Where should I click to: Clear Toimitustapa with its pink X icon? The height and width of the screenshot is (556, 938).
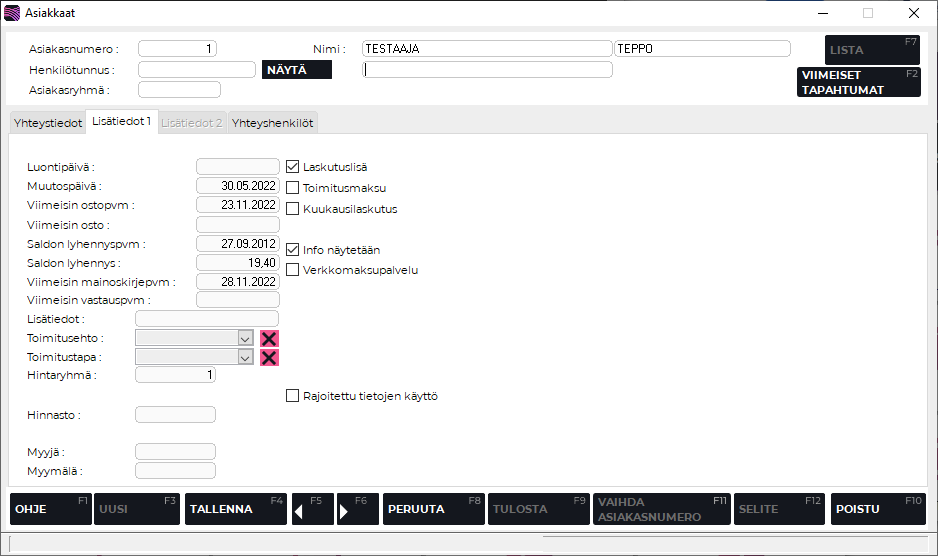click(269, 357)
